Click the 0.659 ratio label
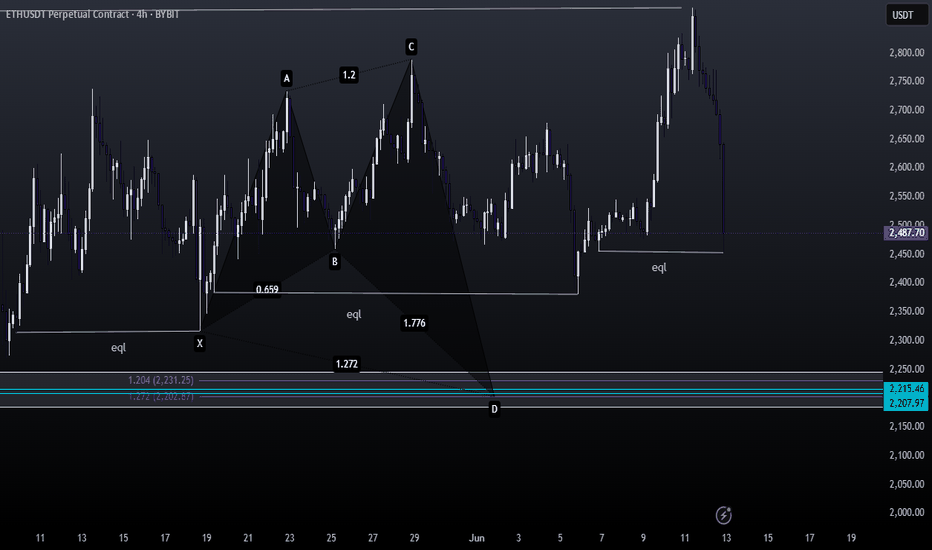 [267, 290]
